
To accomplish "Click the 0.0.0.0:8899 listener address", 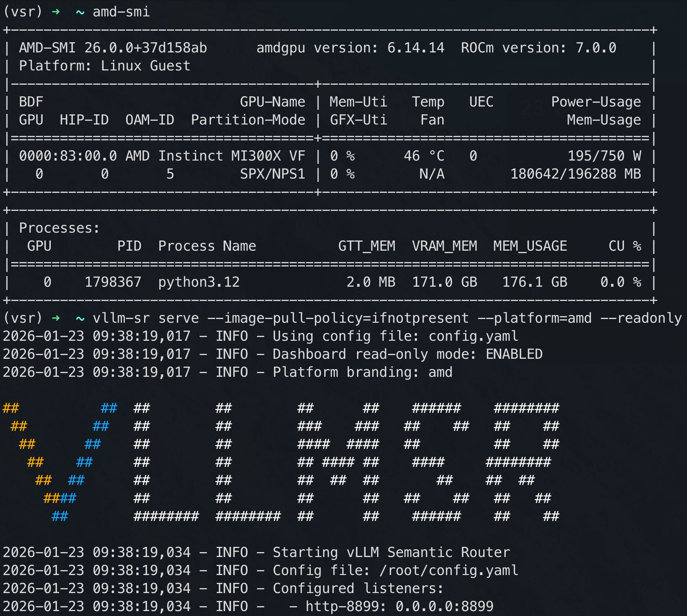I will pyautogui.click(x=445, y=607).
